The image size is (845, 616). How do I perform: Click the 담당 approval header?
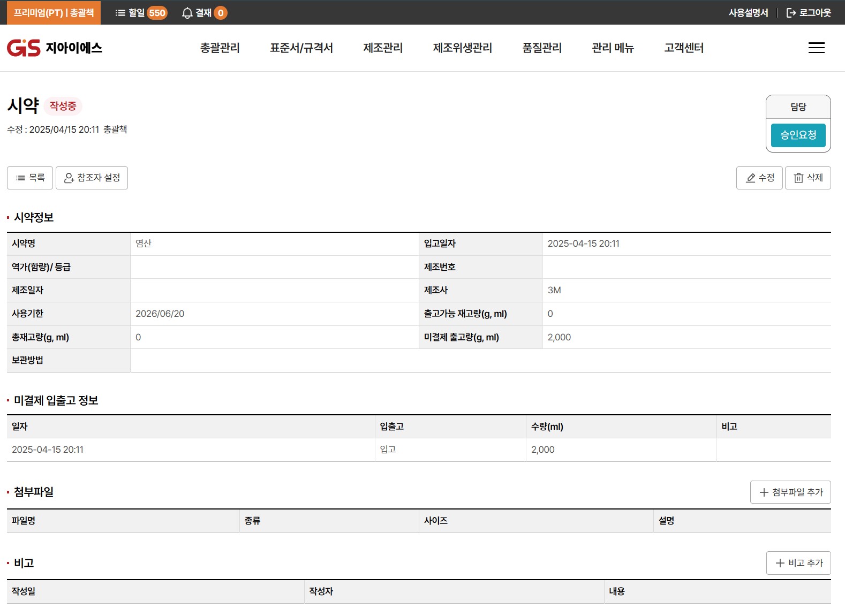[798, 107]
